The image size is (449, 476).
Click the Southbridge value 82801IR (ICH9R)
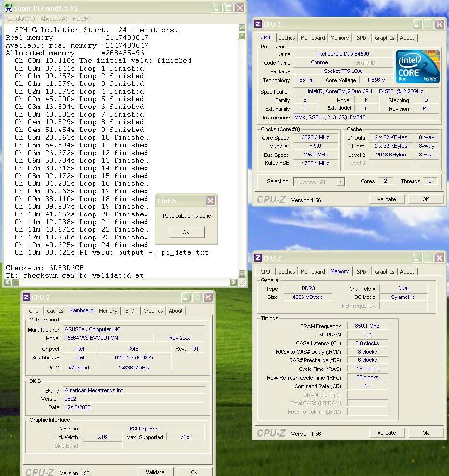tap(134, 357)
